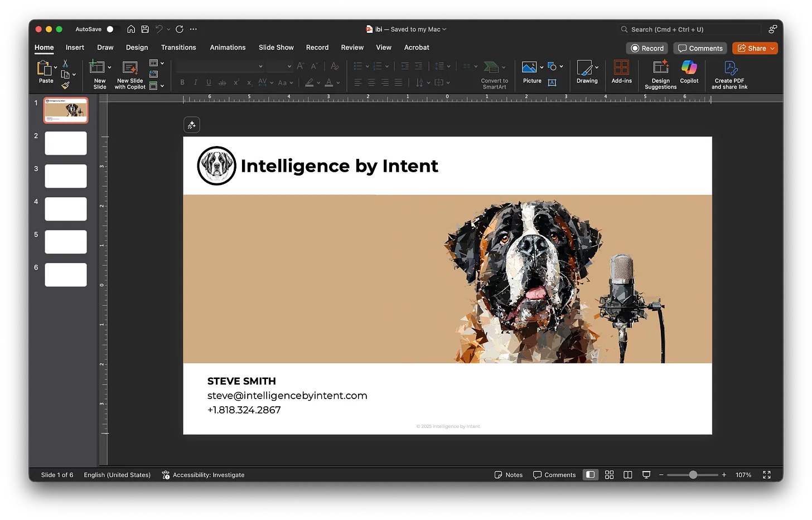Toggle Normal view button in status bar

[590, 475]
